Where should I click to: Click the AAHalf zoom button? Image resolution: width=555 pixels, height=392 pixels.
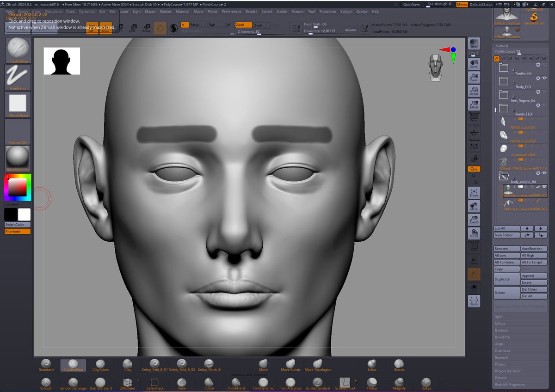(474, 104)
